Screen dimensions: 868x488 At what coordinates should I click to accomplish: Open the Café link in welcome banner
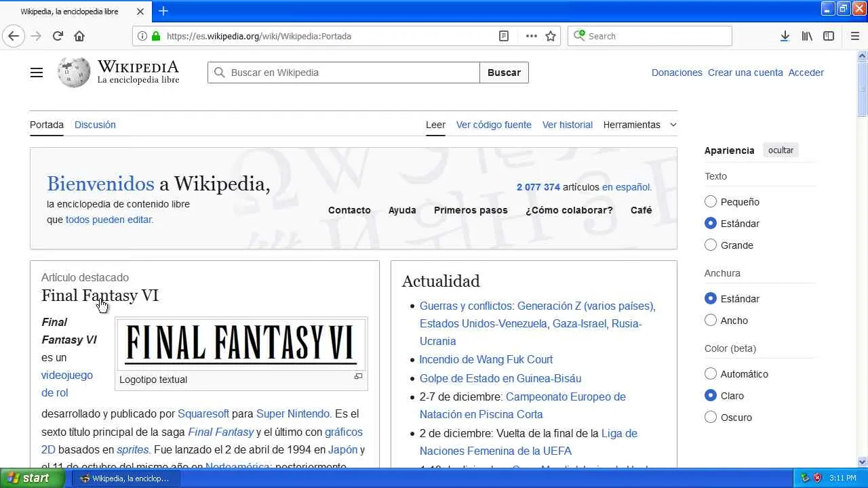tap(642, 210)
